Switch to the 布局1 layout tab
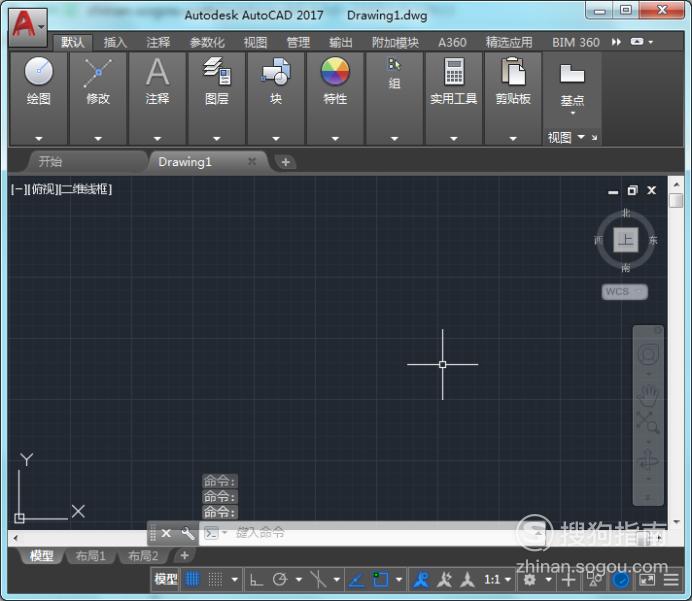This screenshot has height=601, width=692. pos(90,556)
